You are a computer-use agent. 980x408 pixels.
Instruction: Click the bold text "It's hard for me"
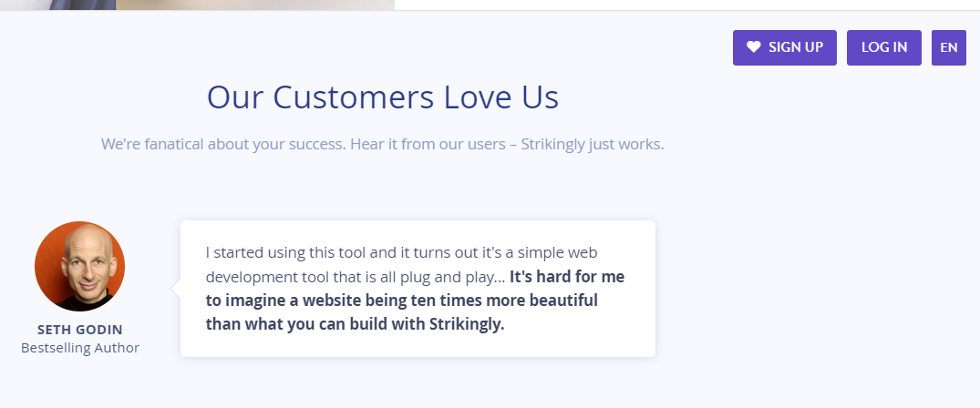tap(567, 277)
